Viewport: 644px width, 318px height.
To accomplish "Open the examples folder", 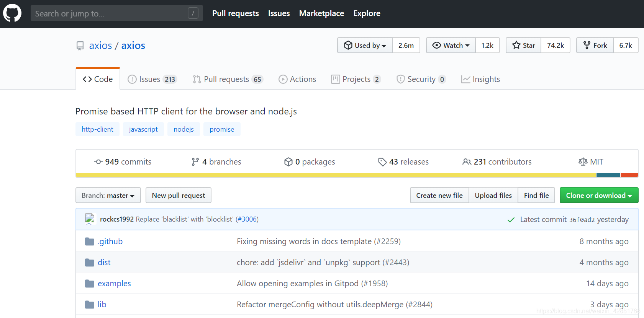I will (x=114, y=284).
